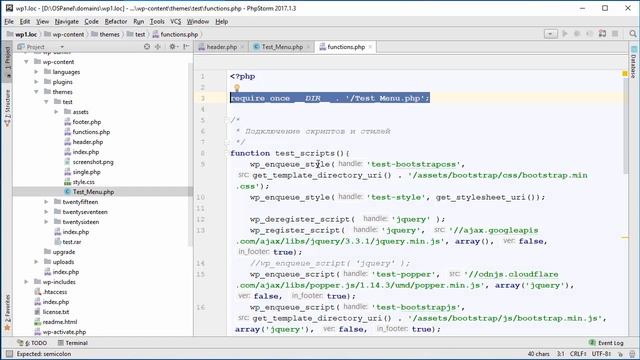Click the editor vertical scrollbar
Viewport: 640px width, 360px height.
(x=625, y=127)
